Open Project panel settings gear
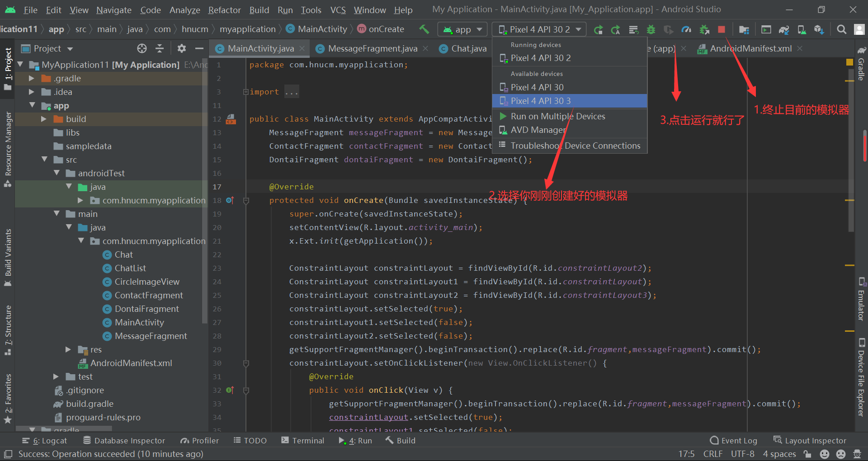Viewport: 868px width, 461px height. 182,48
